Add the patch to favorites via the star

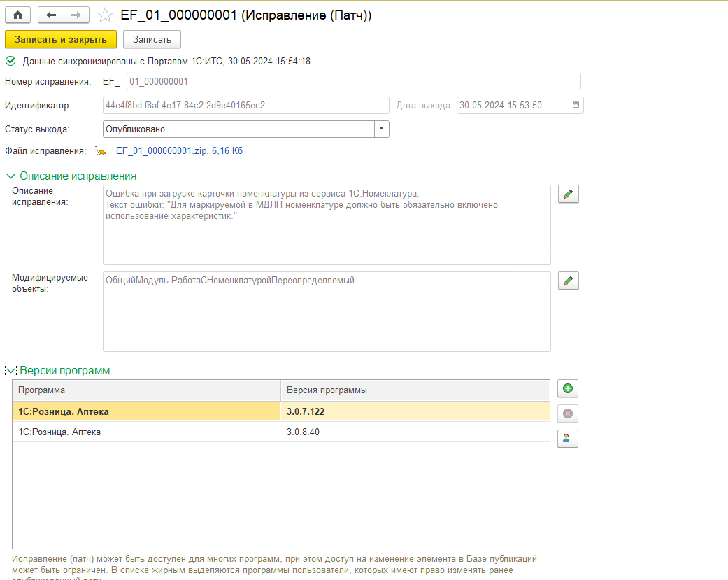105,15
